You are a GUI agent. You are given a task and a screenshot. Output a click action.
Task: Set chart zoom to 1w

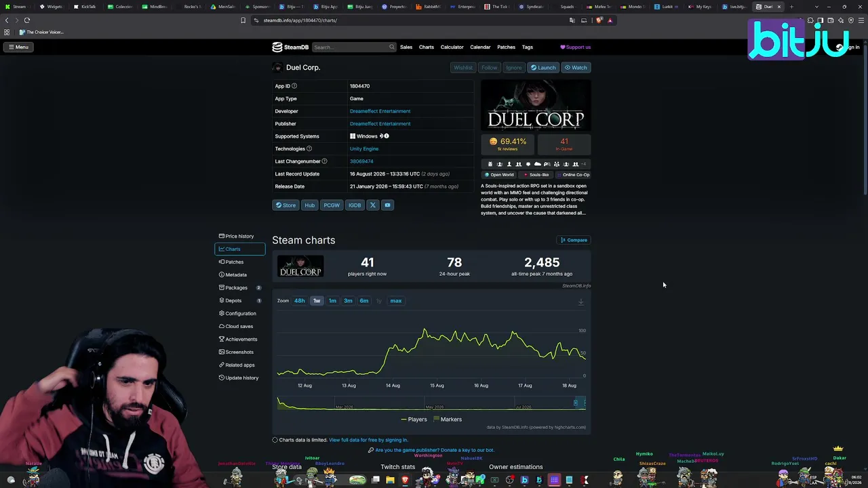pyautogui.click(x=317, y=301)
